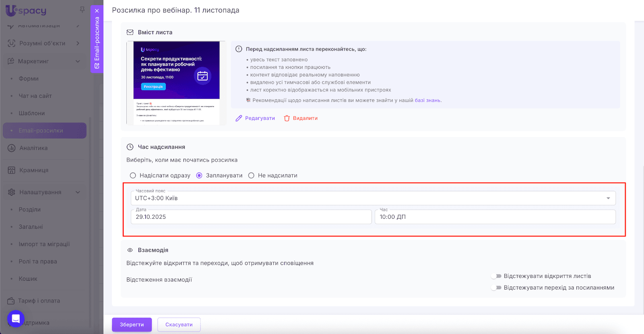Viewport: 644px width, 334px height.
Task: Click the Видалити trash icon
Action: [287, 118]
